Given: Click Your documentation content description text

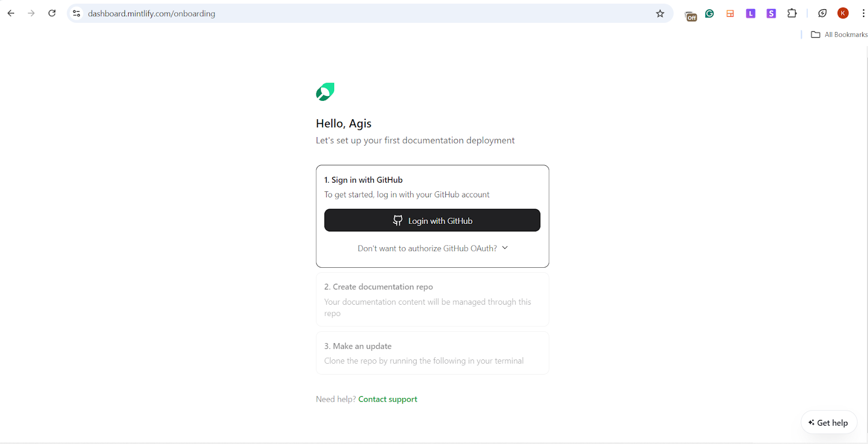Looking at the screenshot, I should 428,307.
